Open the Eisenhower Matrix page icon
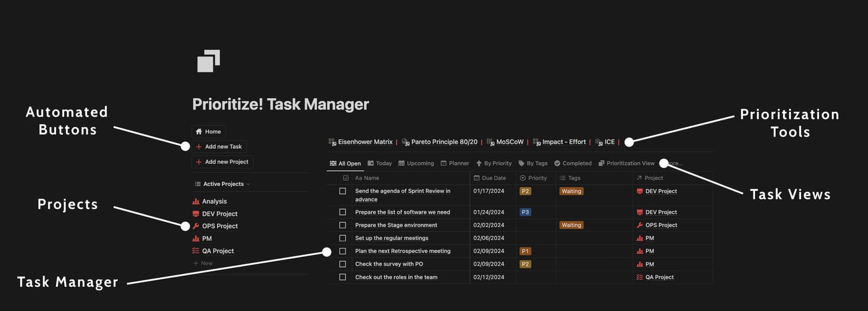This screenshot has height=311, width=868. tap(332, 142)
